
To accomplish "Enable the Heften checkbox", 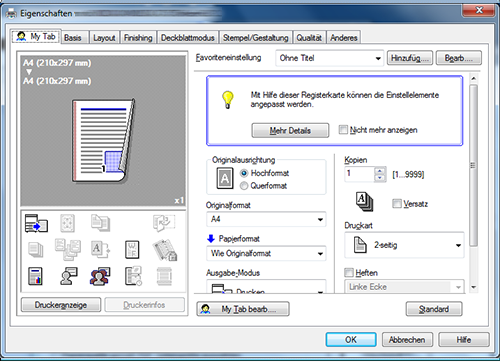I will coord(349,273).
